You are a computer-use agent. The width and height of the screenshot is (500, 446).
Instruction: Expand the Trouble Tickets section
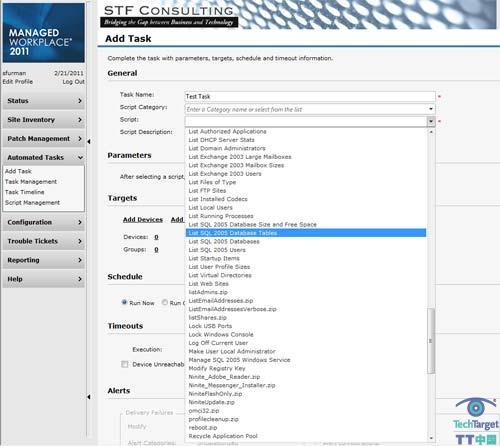[x=43, y=241]
